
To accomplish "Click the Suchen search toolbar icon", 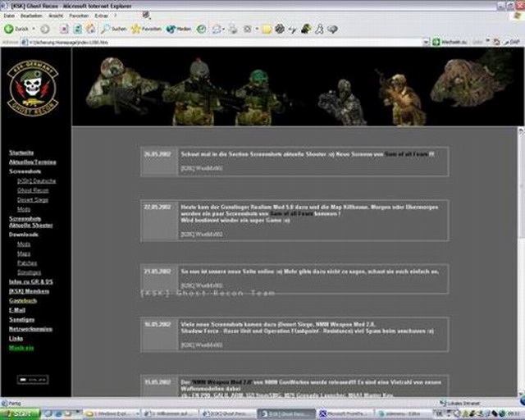I will click(107, 29).
